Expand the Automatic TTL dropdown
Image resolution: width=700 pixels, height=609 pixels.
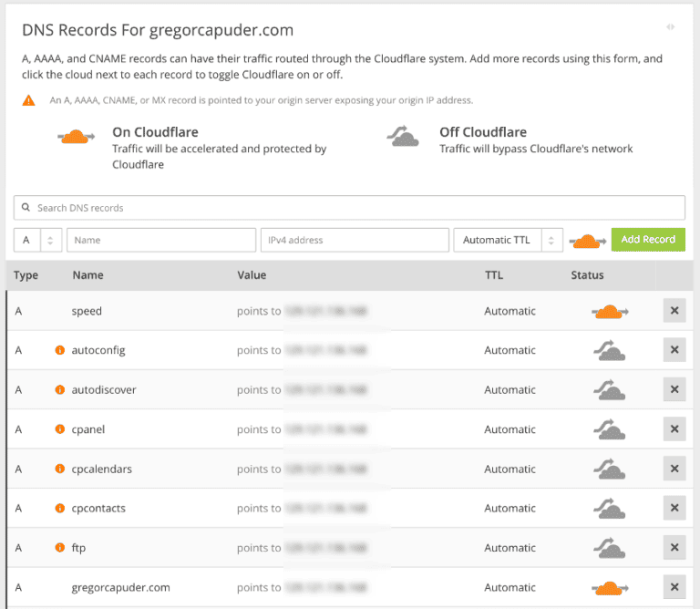point(507,240)
